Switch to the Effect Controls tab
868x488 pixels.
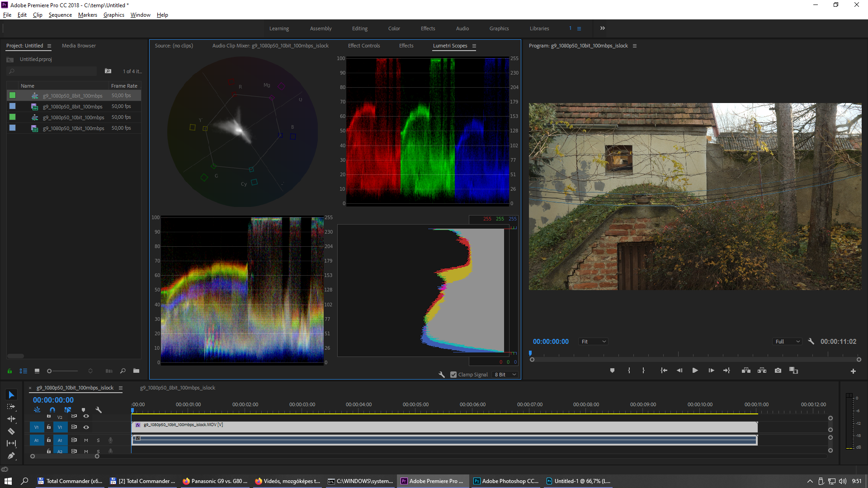coord(363,46)
